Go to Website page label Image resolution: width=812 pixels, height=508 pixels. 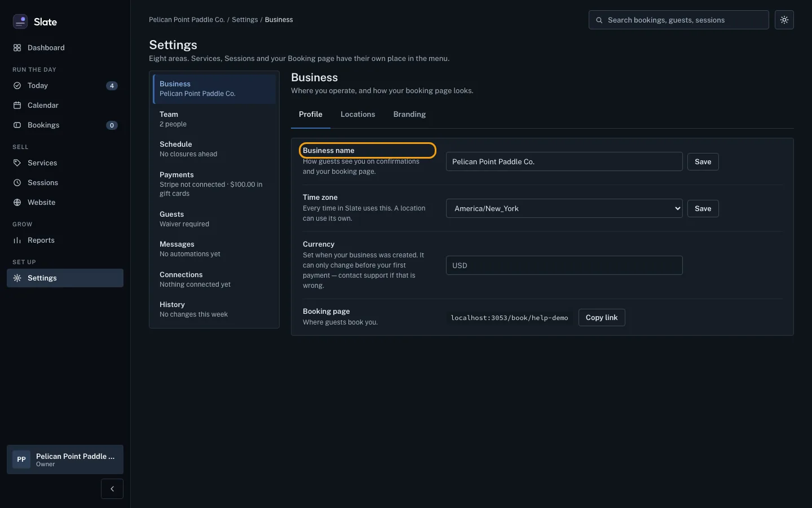click(41, 203)
